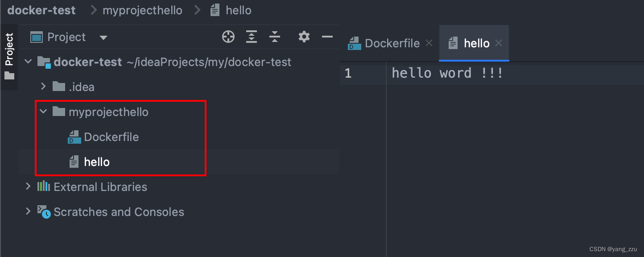644x257 pixels.
Task: Open the Project view dropdown arrow
Action: point(103,37)
